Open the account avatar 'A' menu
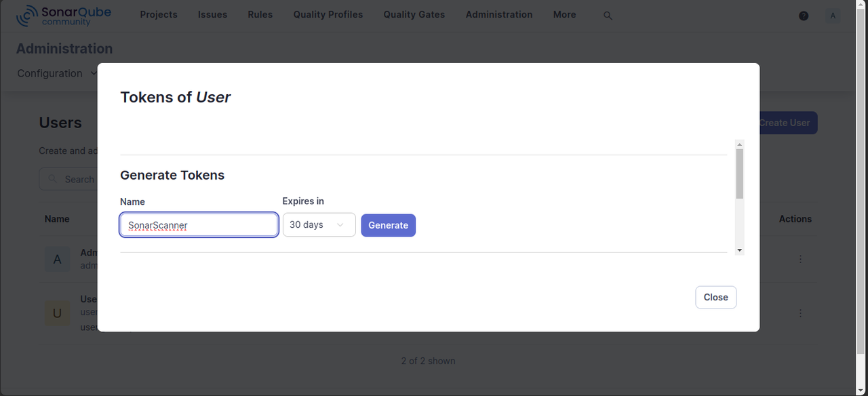This screenshot has width=868, height=396. (x=833, y=16)
